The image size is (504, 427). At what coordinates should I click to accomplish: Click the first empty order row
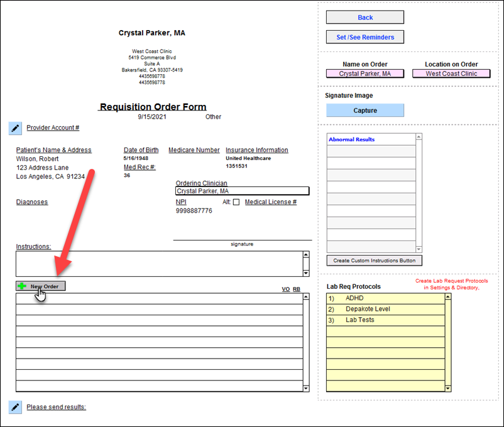click(x=158, y=298)
